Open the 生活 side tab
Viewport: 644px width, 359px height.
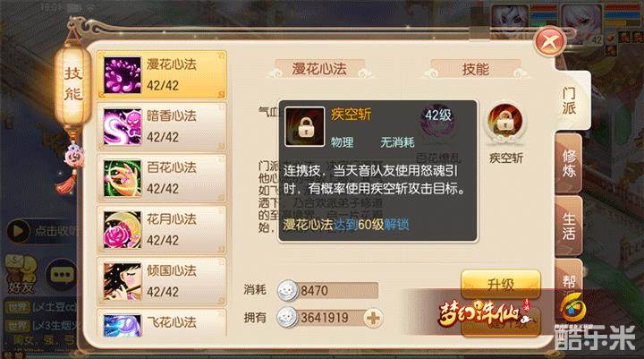pos(569,227)
